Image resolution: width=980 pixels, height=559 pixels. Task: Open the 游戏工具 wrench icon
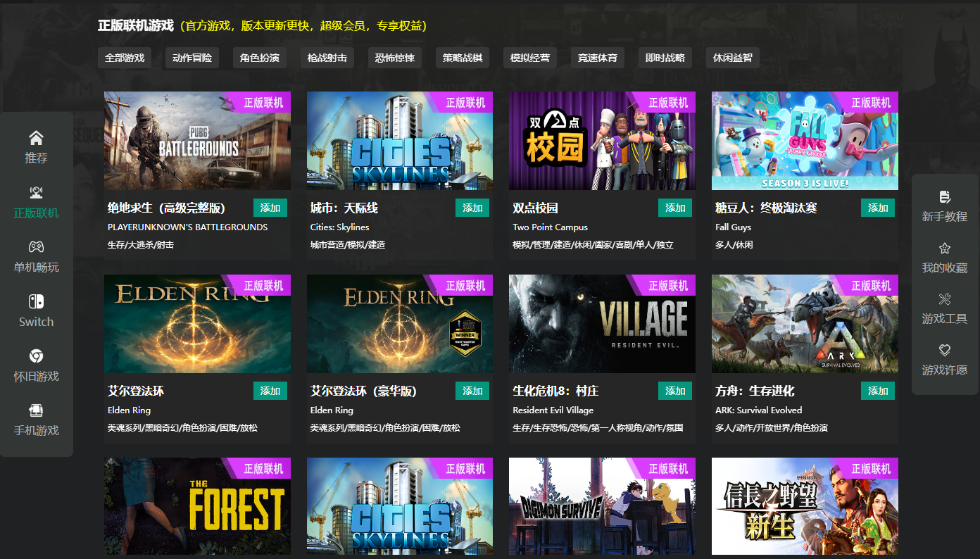945,299
